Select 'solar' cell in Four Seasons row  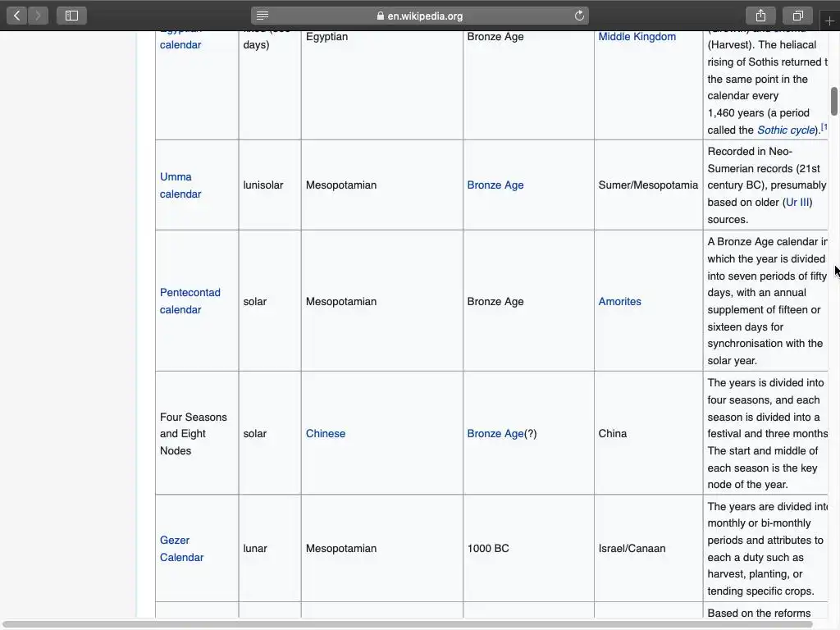(x=255, y=433)
